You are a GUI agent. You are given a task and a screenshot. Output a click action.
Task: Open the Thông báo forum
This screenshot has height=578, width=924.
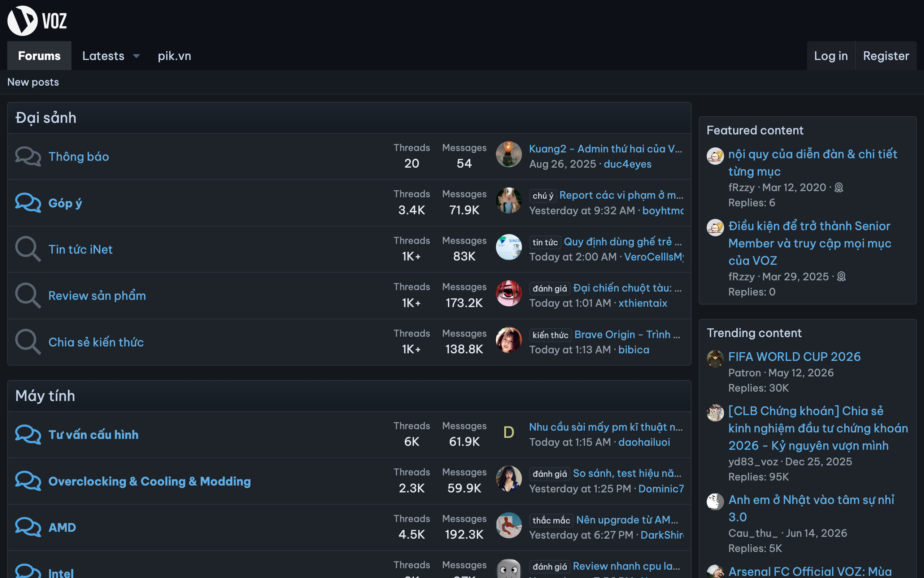point(79,156)
